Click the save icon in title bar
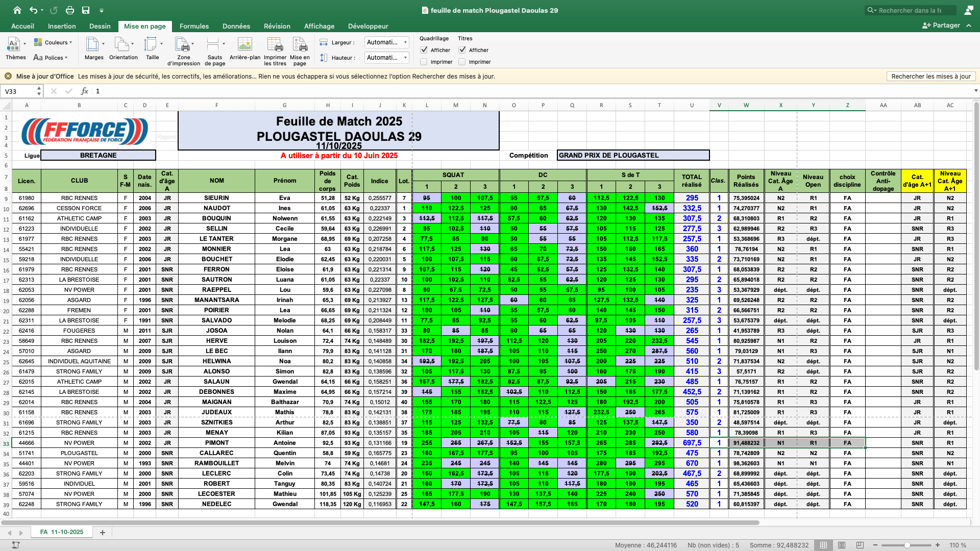Viewport: 980px width, 551px height. (x=86, y=10)
